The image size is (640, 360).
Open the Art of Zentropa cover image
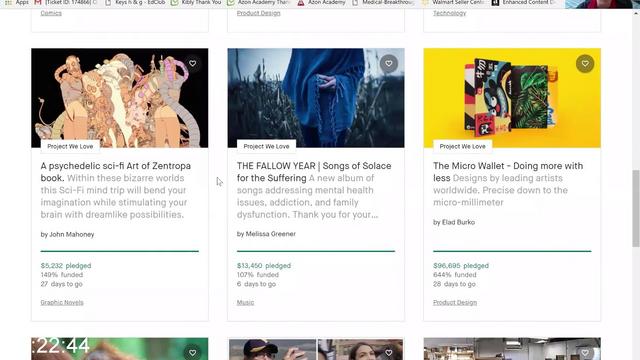point(120,98)
